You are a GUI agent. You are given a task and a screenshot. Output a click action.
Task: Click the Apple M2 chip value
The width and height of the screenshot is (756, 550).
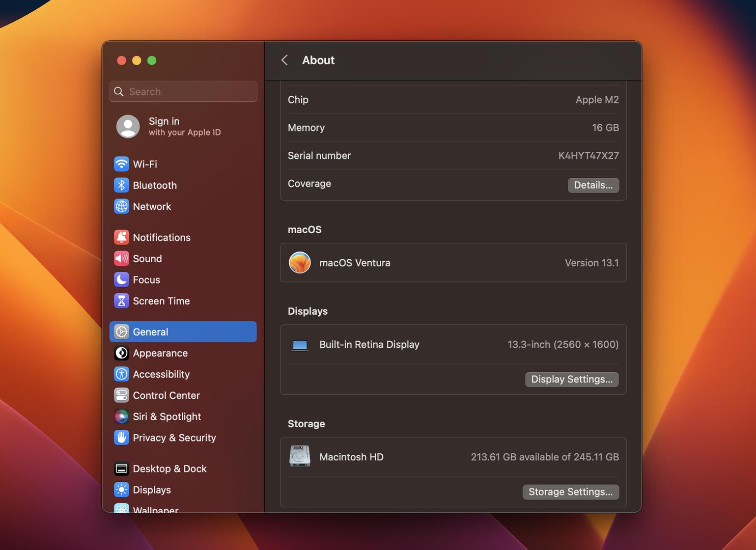tap(597, 100)
